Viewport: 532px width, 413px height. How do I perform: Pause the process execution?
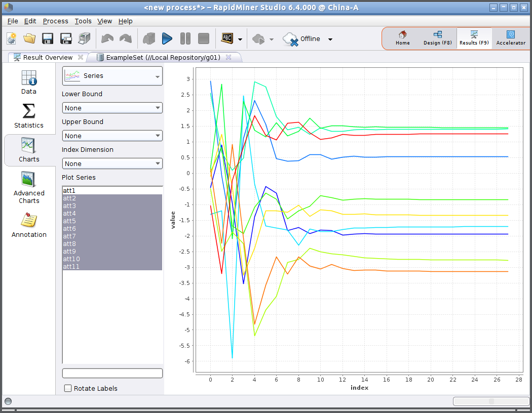click(185, 38)
